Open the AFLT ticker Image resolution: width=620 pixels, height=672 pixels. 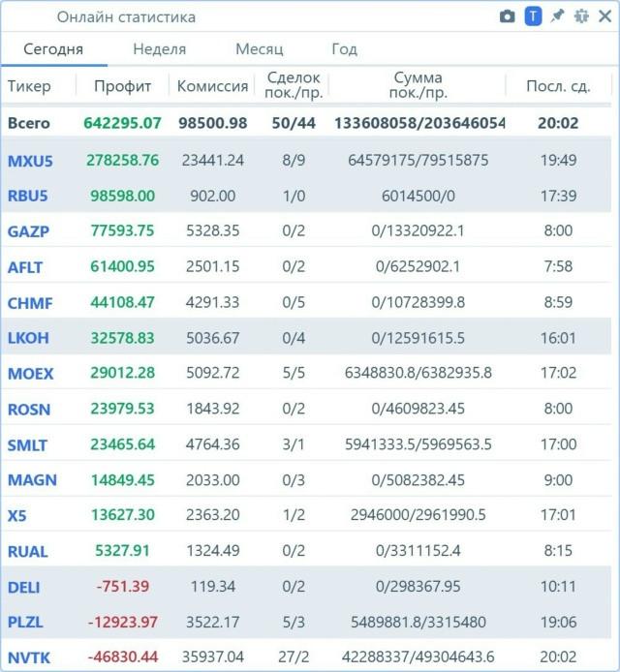[25, 267]
